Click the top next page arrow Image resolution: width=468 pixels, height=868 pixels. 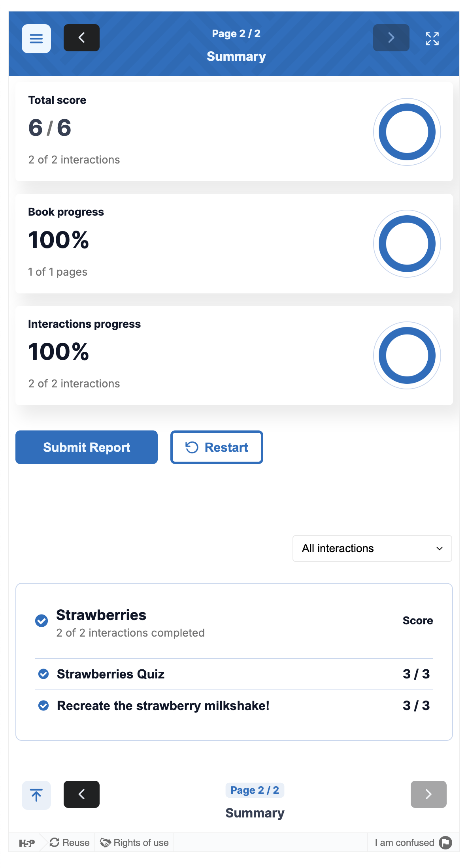point(391,38)
